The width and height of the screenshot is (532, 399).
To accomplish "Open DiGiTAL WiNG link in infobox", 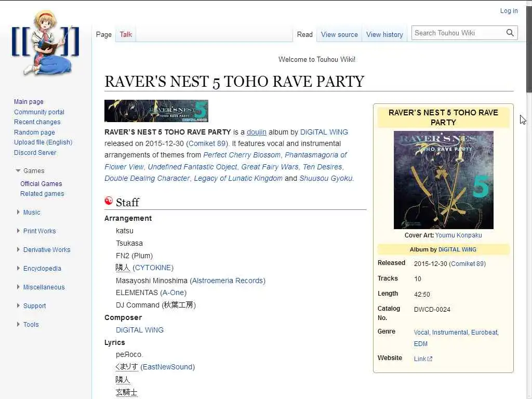I will [x=457, y=249].
